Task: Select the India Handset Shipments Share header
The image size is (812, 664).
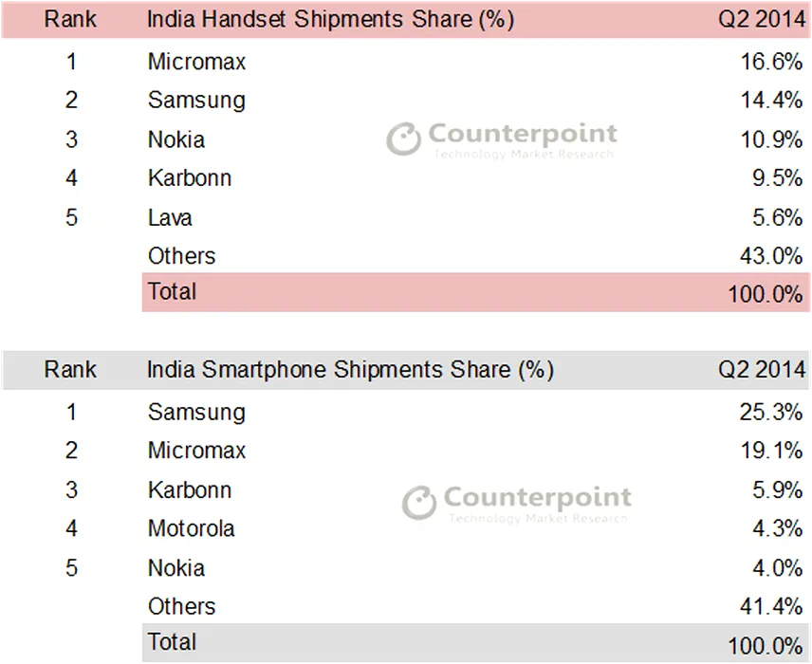Action: [x=331, y=20]
